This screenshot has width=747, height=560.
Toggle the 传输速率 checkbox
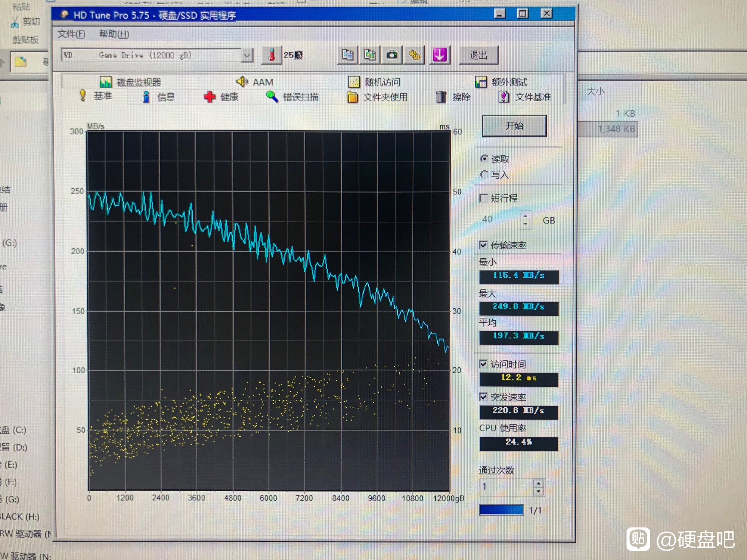483,245
